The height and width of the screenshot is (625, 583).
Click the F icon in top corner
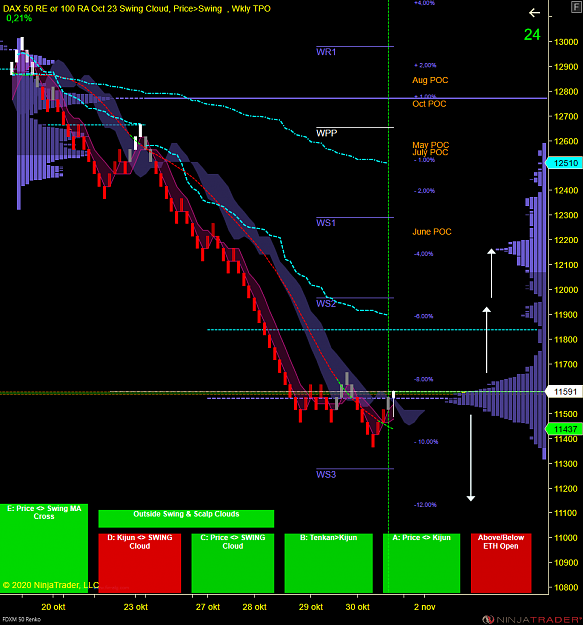(x=576, y=7)
